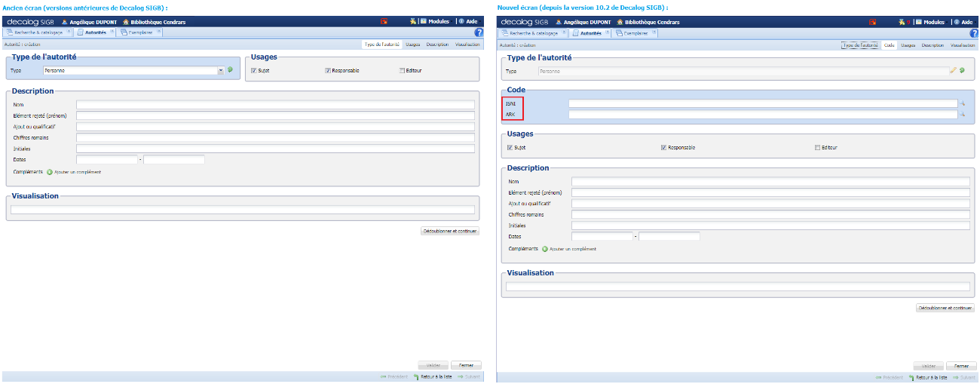The width and height of the screenshot is (980, 384).
Task: Click the Angélique DUPONT user icon in Ancien écran
Action: point(64,22)
